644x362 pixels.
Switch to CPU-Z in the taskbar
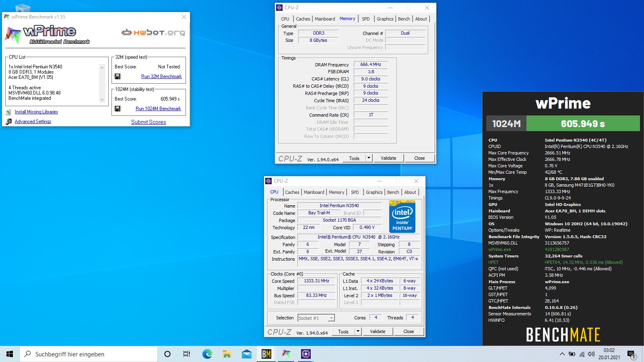[x=305, y=354]
